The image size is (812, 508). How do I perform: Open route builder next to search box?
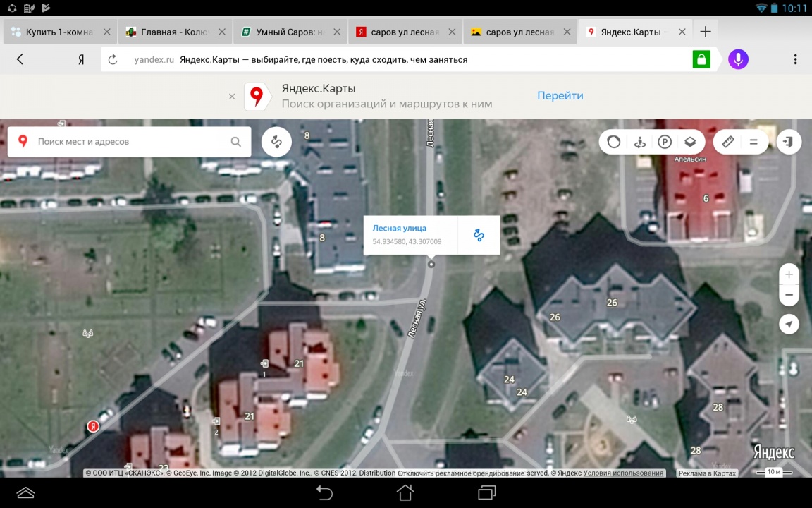[276, 142]
